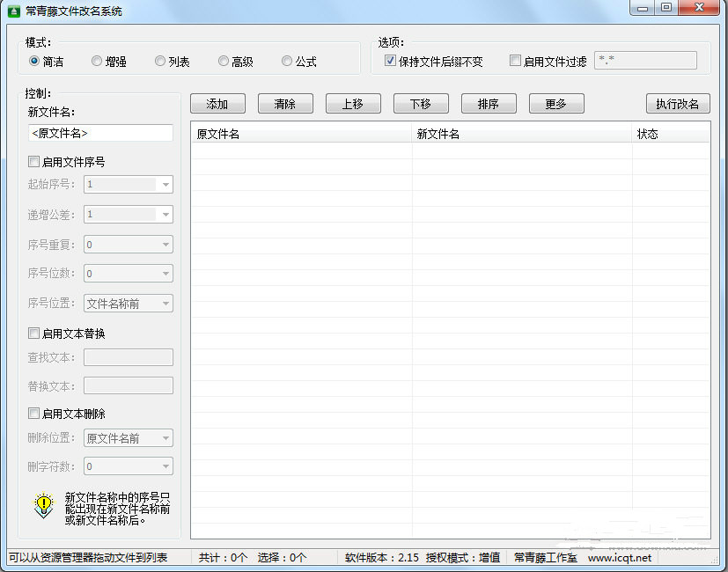This screenshot has height=572, width=728.
Task: Click the app icon in the title bar
Action: (x=12, y=11)
